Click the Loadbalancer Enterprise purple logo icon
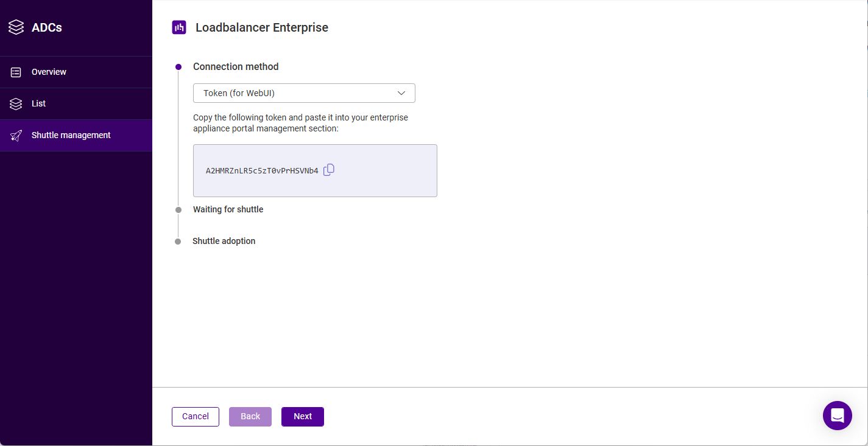This screenshot has height=446, width=868. 179,27
